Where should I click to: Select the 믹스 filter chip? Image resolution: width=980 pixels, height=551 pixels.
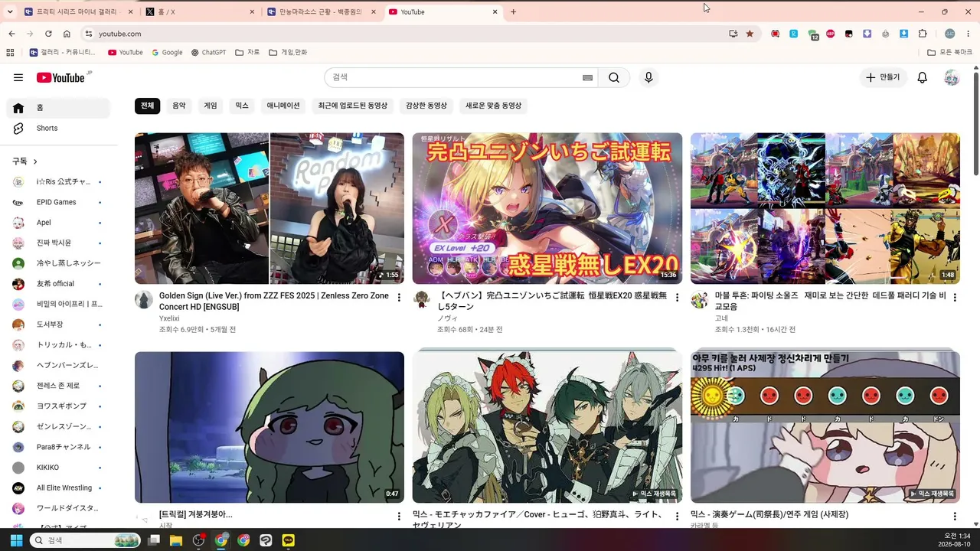[242, 106]
